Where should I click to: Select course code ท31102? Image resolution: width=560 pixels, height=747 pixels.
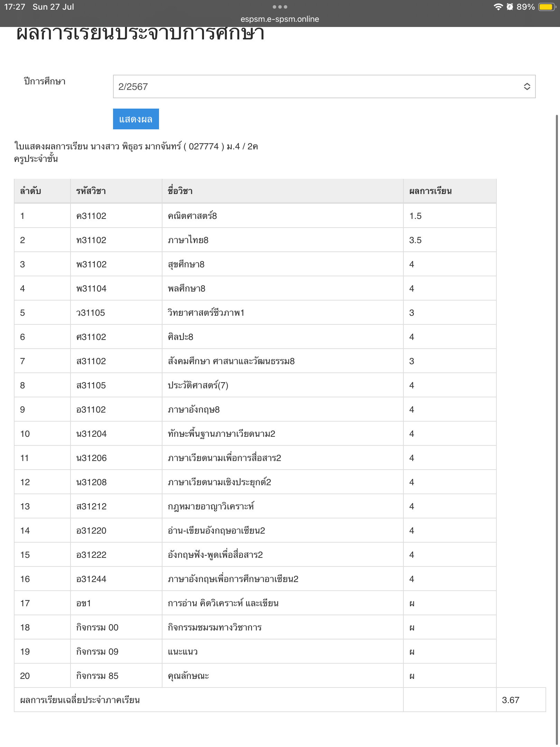[x=91, y=240]
